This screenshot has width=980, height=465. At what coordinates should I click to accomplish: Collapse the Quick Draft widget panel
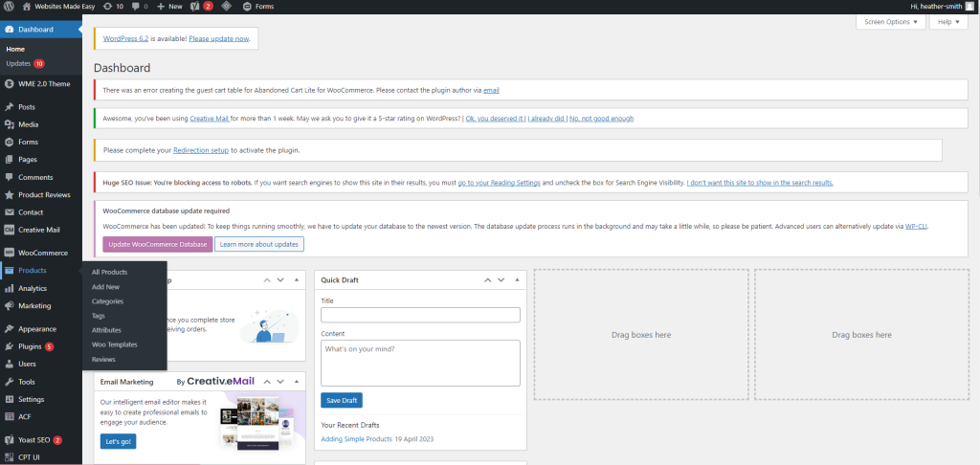coord(519,280)
